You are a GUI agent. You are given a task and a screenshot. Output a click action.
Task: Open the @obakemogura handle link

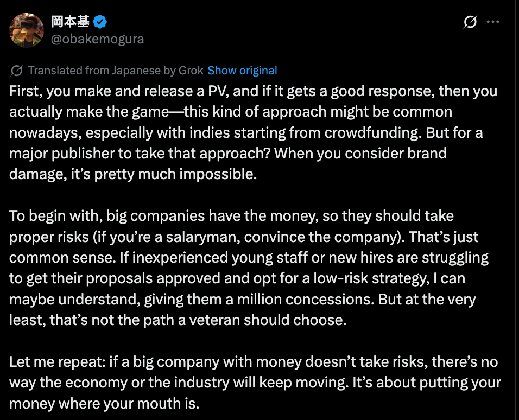pos(98,39)
